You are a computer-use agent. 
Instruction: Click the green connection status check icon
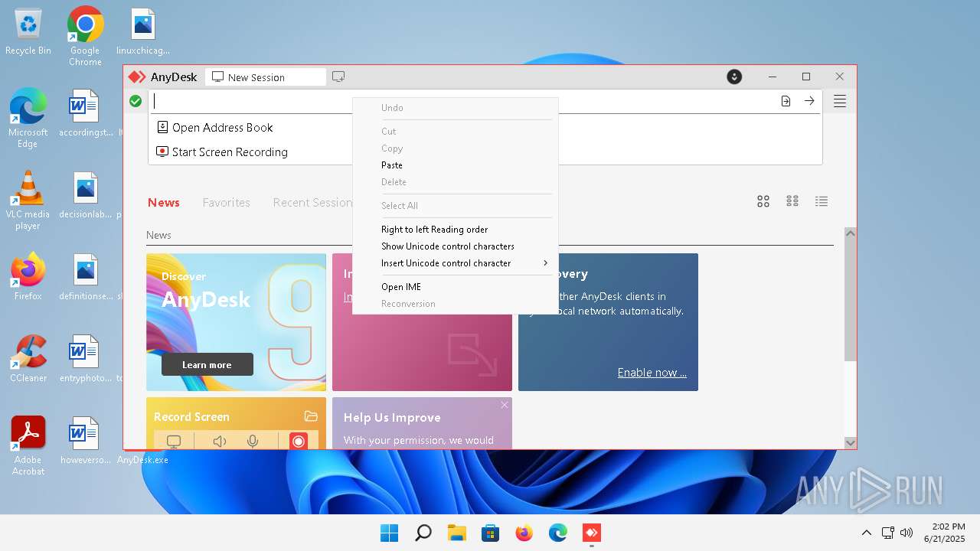(136, 101)
